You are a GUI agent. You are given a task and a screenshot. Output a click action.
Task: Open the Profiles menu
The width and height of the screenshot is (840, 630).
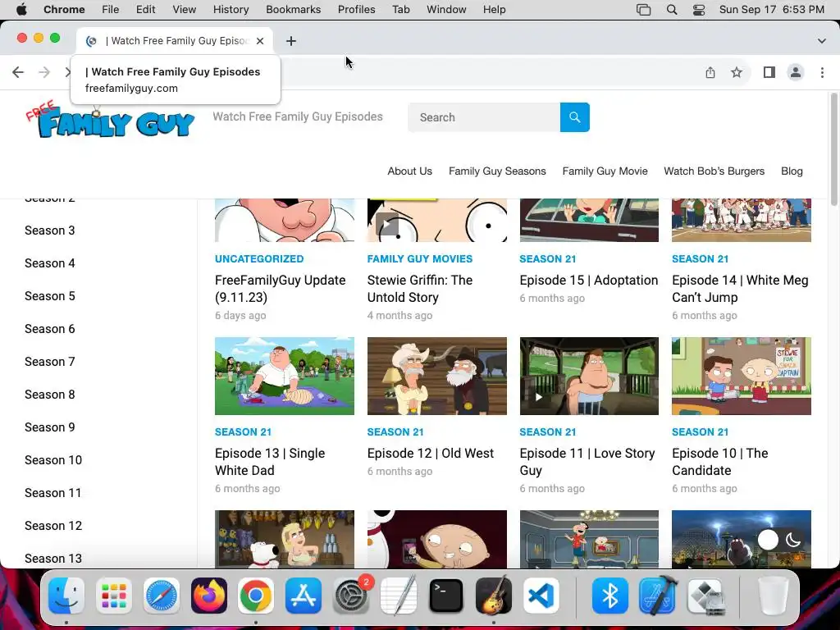(356, 10)
